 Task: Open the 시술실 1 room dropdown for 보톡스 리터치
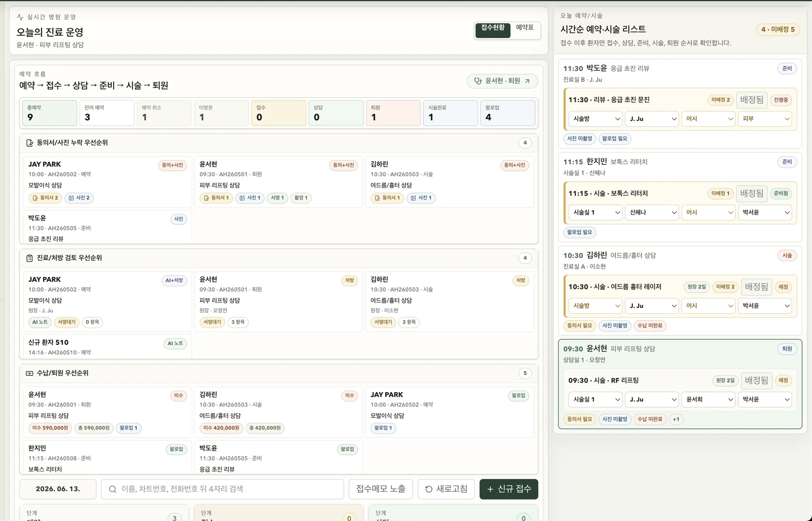[x=595, y=212]
